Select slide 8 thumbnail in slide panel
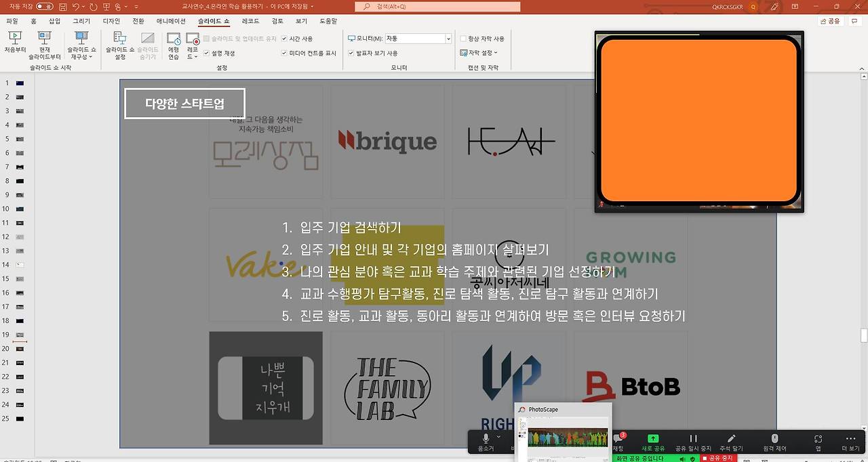Image resolution: width=868 pixels, height=462 pixels. [20, 181]
